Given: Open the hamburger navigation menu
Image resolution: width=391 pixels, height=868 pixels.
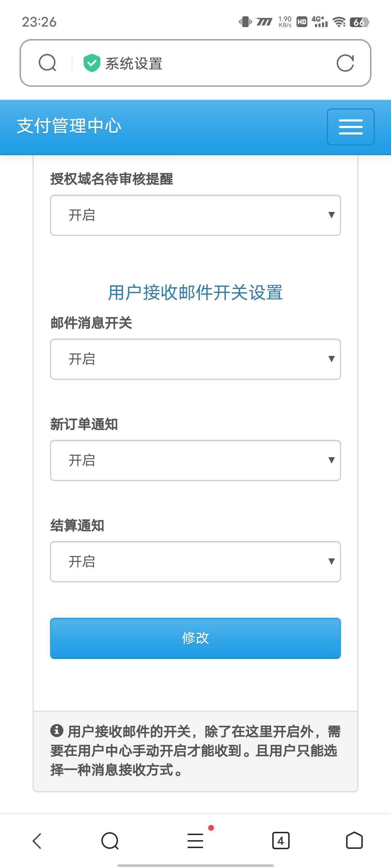Looking at the screenshot, I should (x=350, y=127).
